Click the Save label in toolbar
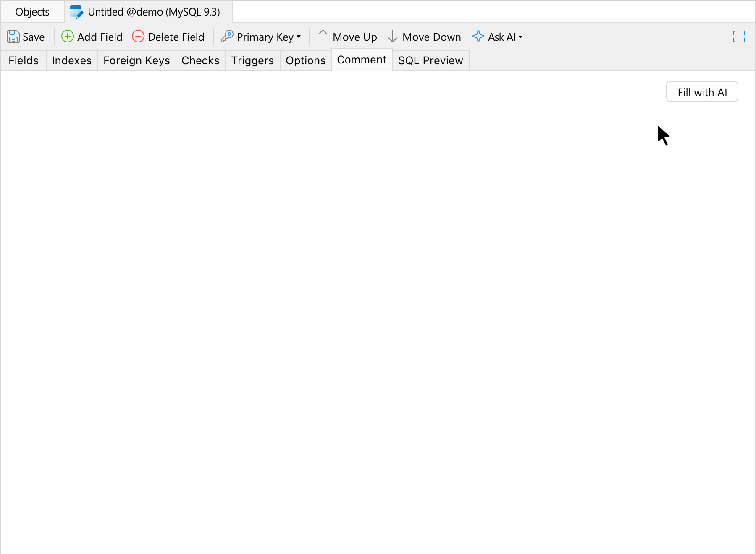Image resolution: width=756 pixels, height=554 pixels. point(34,37)
